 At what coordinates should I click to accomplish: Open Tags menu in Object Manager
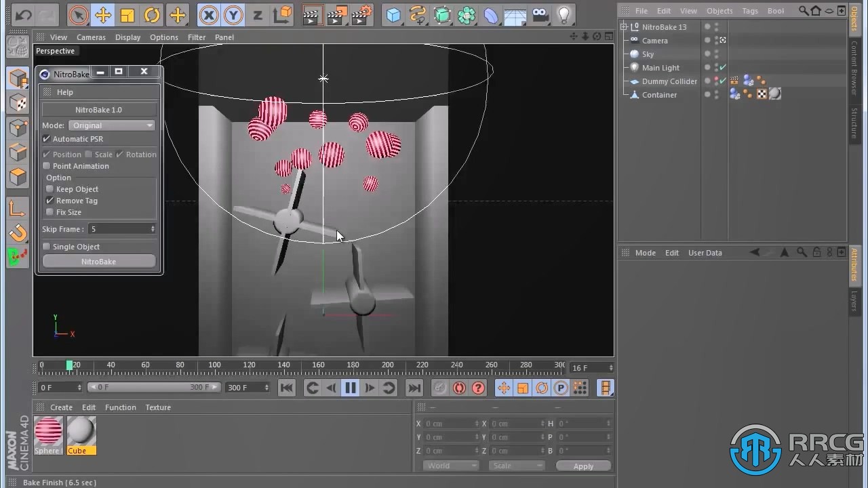(750, 11)
